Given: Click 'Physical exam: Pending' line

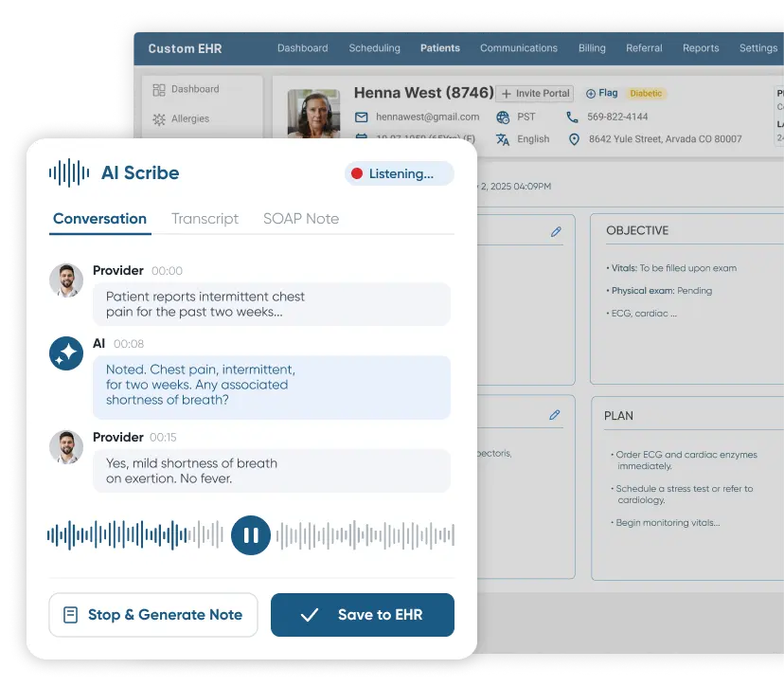Looking at the screenshot, I should point(659,291).
